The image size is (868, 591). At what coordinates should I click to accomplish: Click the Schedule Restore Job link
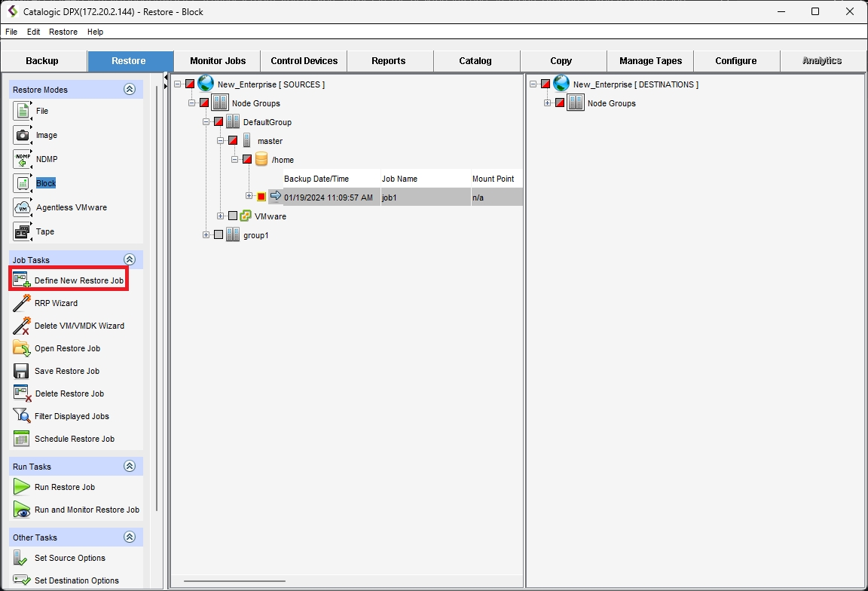point(74,439)
